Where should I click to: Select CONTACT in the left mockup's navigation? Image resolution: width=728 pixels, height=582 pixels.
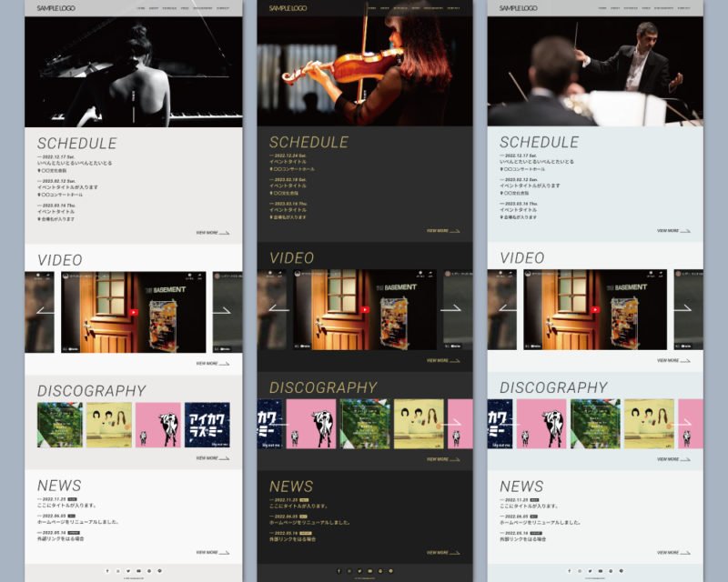point(223,8)
